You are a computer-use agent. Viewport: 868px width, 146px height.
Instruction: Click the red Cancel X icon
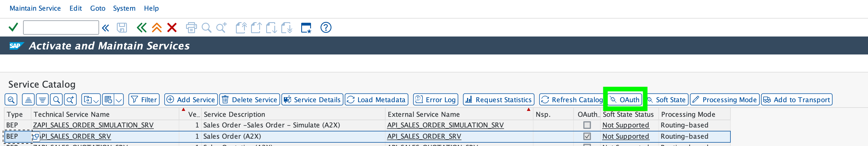[172, 28]
